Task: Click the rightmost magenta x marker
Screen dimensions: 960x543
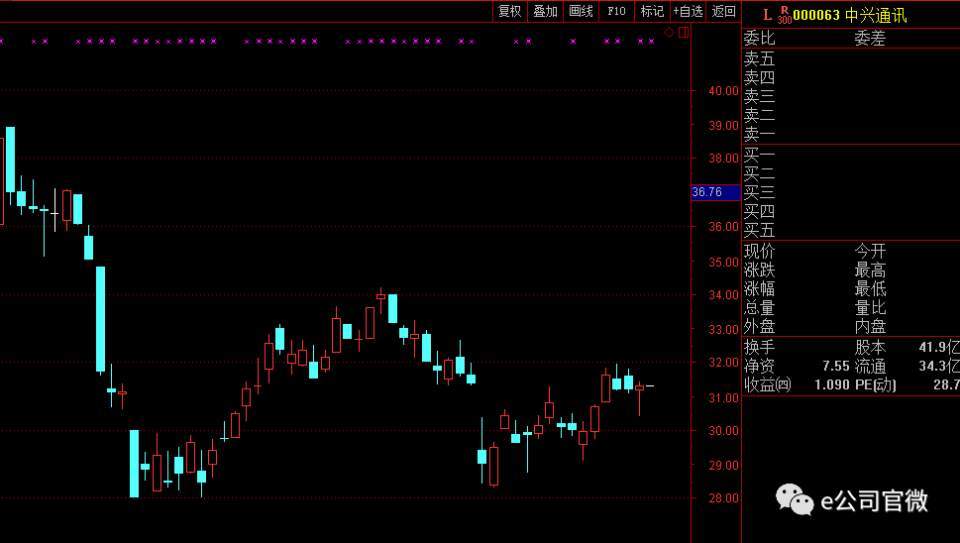Action: coord(651,42)
